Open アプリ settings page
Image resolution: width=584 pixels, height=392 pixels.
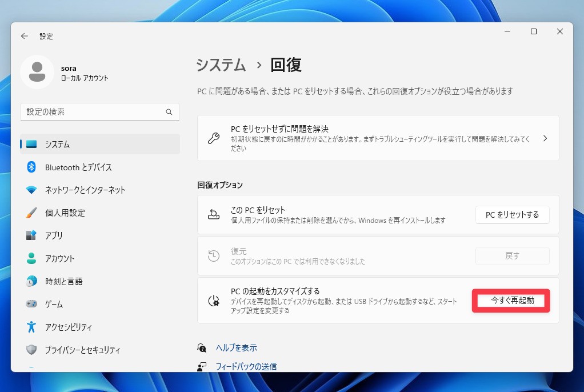[100, 235]
